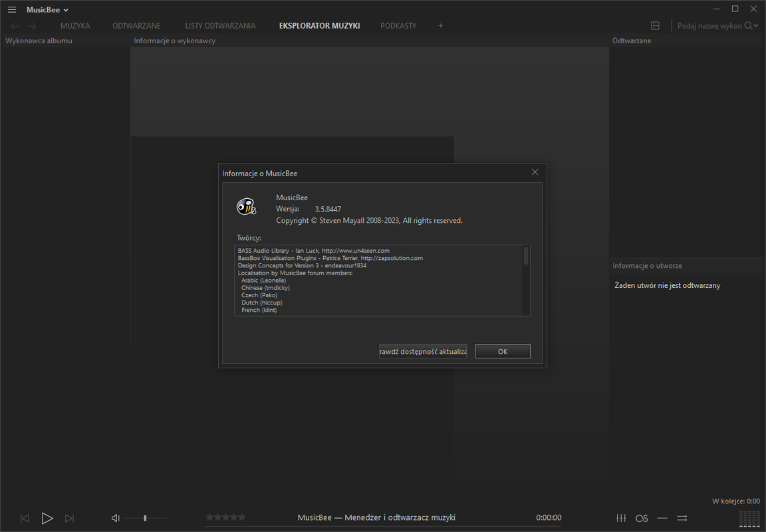Open the hamburger main menu

point(12,10)
